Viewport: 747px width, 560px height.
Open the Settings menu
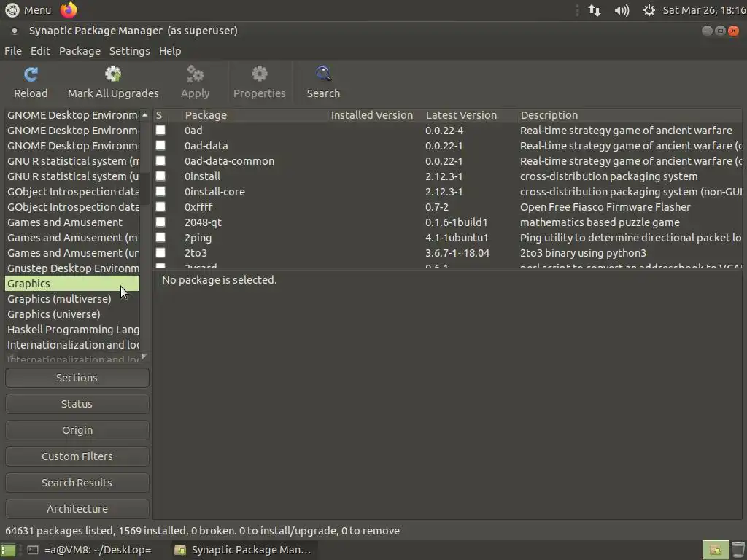coord(129,51)
